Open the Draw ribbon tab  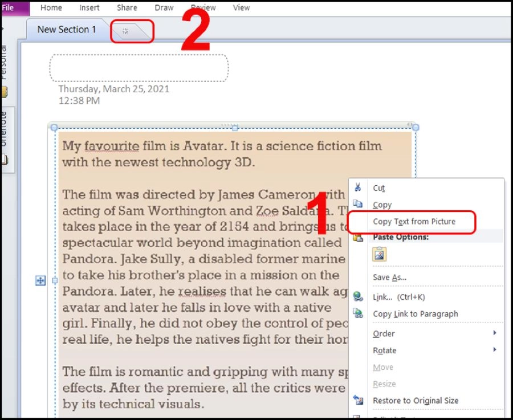(x=164, y=8)
